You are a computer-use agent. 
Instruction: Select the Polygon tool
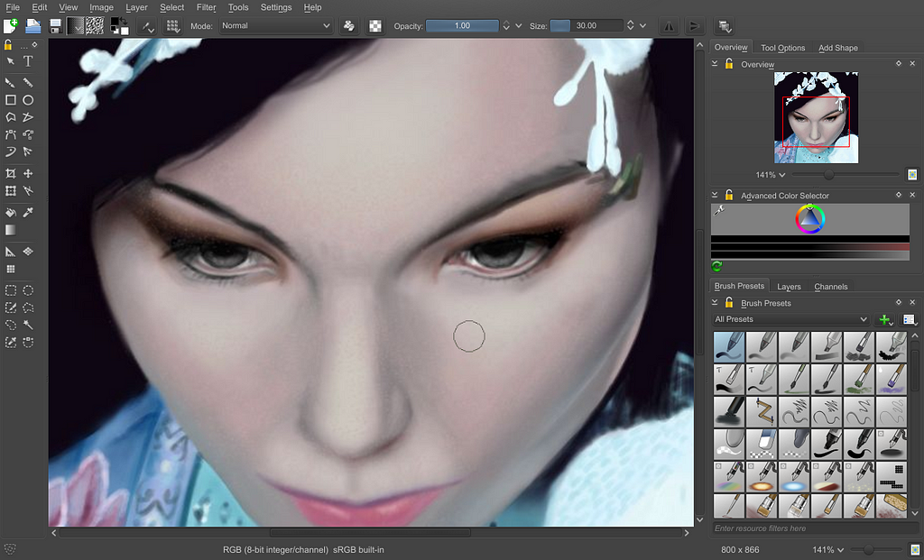coord(11,117)
